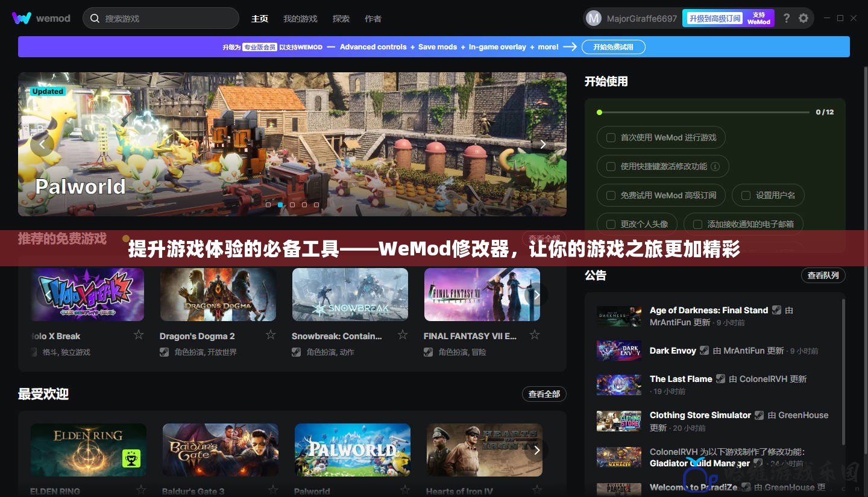Open the FINAL FANTASY VII thumbnail
Image resolution: width=868 pixels, height=497 pixels.
(482, 295)
